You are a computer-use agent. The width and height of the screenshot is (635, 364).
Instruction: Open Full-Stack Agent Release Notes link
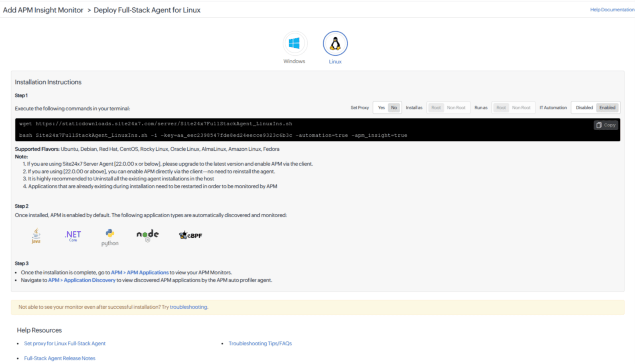click(60, 358)
